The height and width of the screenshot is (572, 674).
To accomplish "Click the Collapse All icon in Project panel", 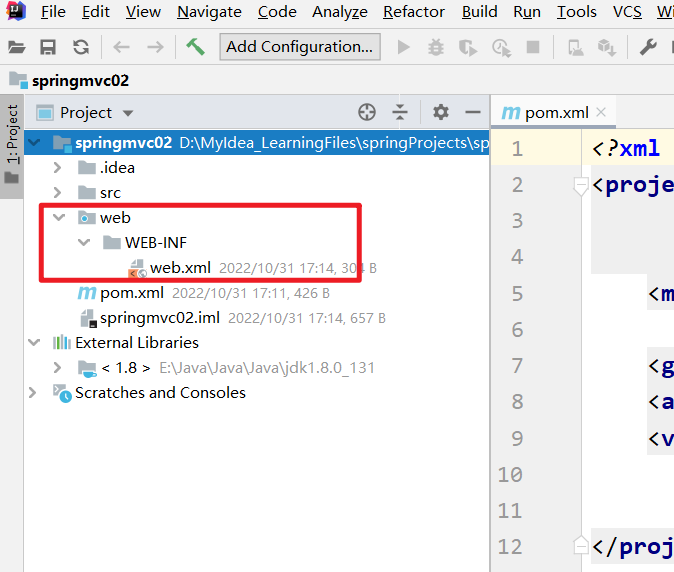I will pyautogui.click(x=400, y=112).
